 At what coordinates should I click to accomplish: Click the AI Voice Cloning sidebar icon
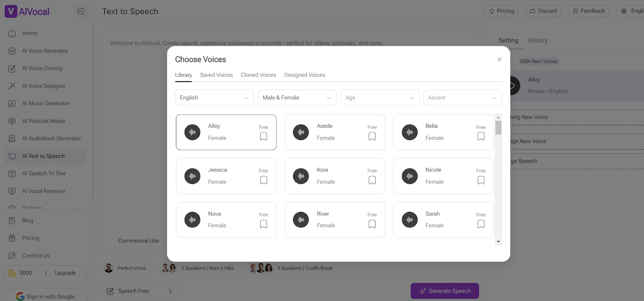[x=12, y=69]
